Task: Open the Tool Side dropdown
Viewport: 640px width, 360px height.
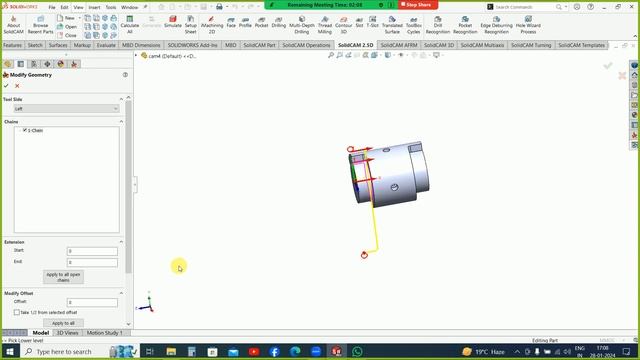Action: 66,109
